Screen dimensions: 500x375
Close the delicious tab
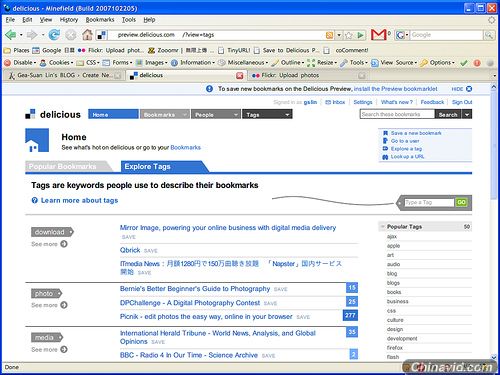click(239, 76)
